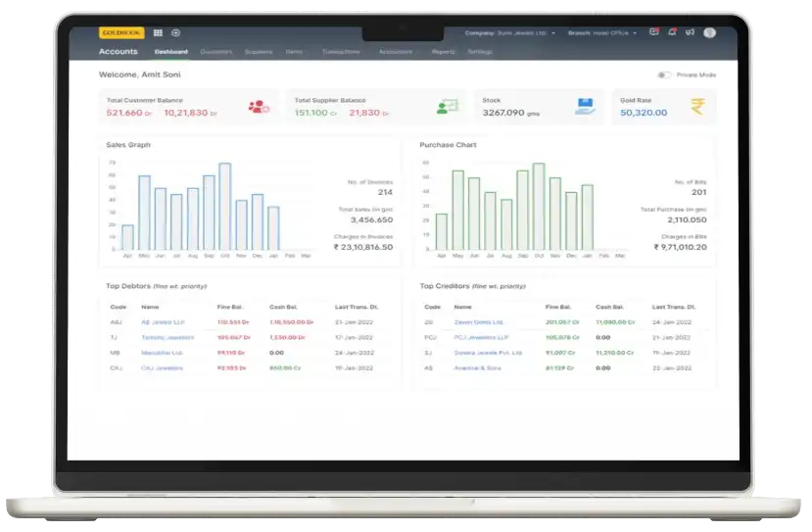Click the red message icon in header
The height and width of the screenshot is (532, 812).
pos(654,32)
